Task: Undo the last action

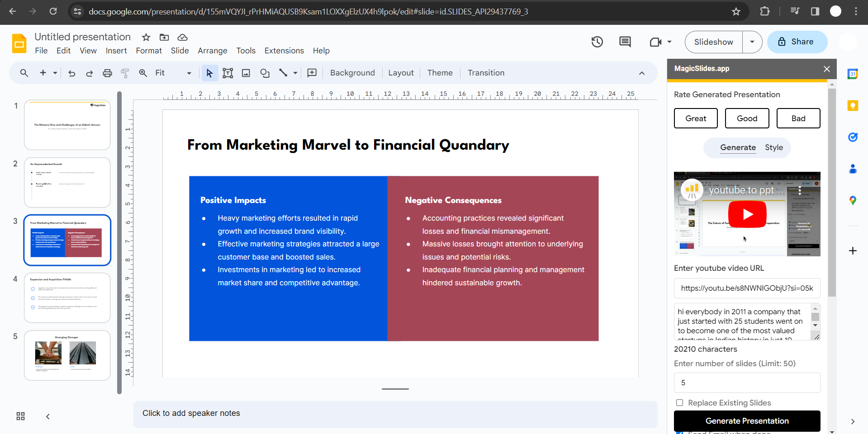Action: (71, 73)
